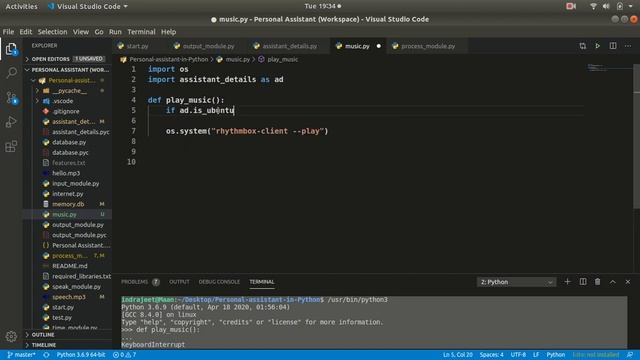Open internet.py in the explorer
Screen dimensions: 640x360
[67, 194]
